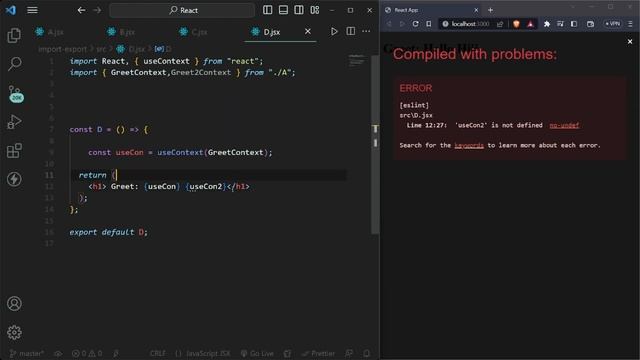
Task: Click the localhost:3000 address bar
Action: click(x=469, y=24)
